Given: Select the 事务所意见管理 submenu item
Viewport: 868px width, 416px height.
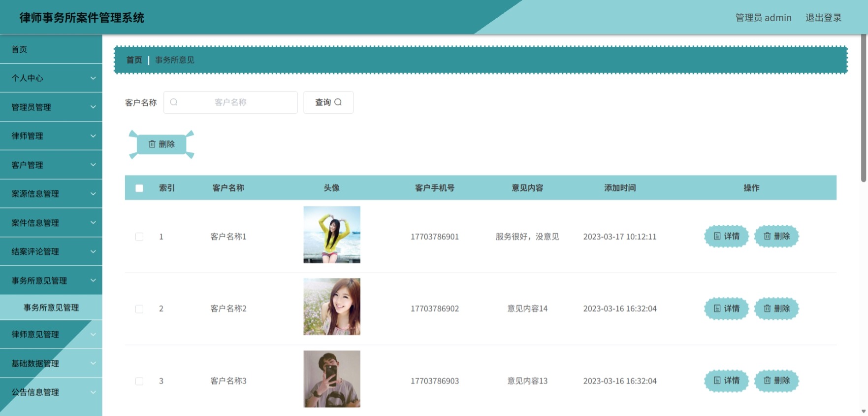Looking at the screenshot, I should click(51, 308).
